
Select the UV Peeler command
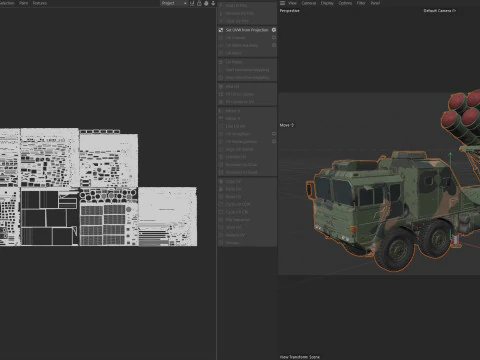(247, 62)
